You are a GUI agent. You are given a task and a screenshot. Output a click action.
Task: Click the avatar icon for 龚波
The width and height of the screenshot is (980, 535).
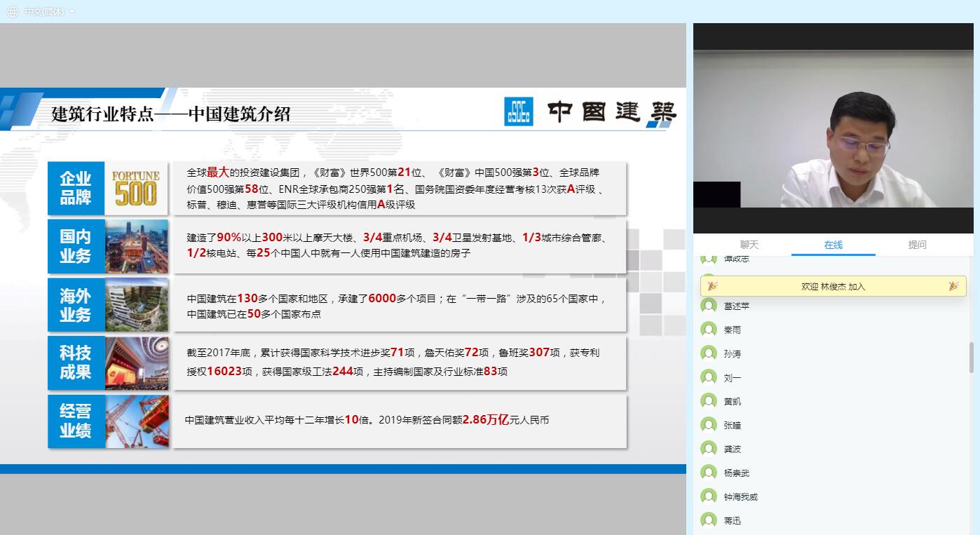709,449
